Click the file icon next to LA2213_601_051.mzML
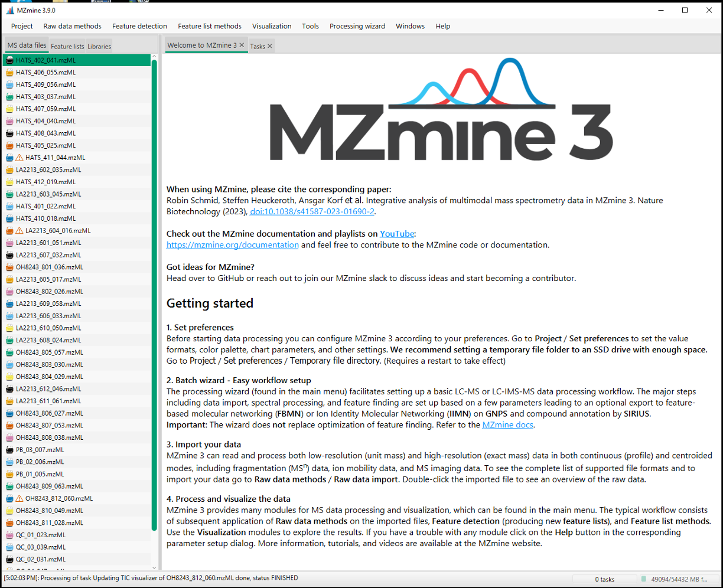 pos(9,243)
